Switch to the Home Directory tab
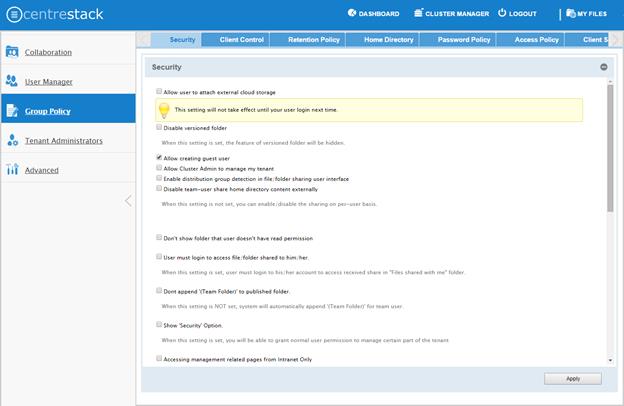624x406 pixels. tap(382, 39)
